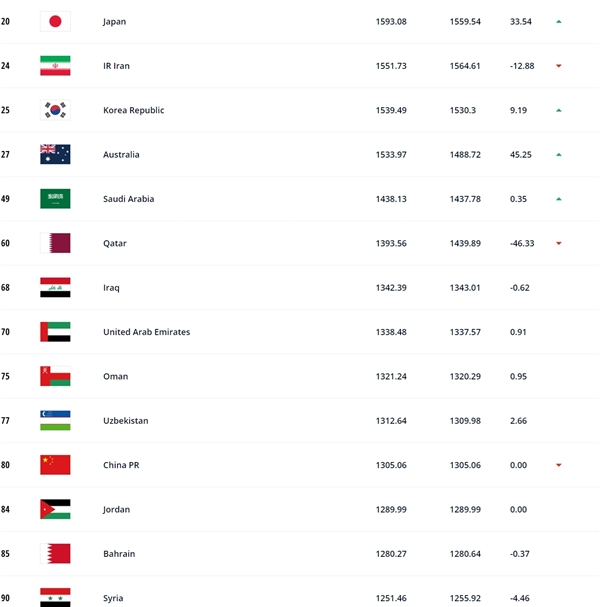600x607 pixels.
Task: Select the Bahrain row name
Action: click(119, 554)
